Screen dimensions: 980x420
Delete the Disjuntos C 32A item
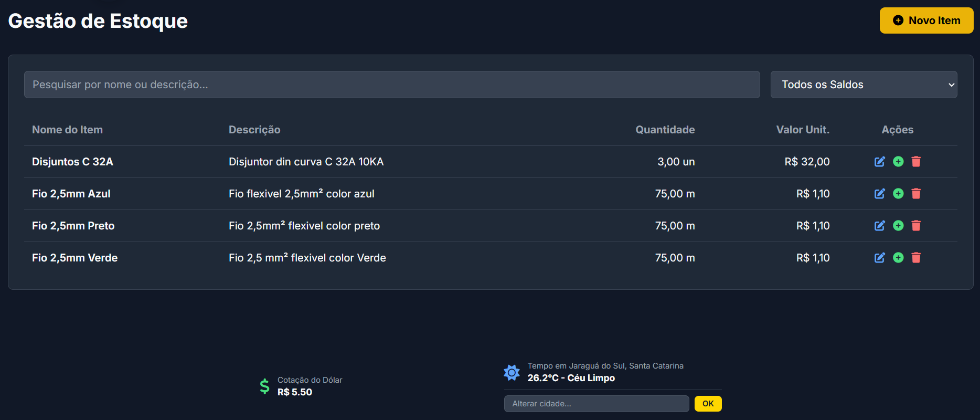tap(916, 162)
